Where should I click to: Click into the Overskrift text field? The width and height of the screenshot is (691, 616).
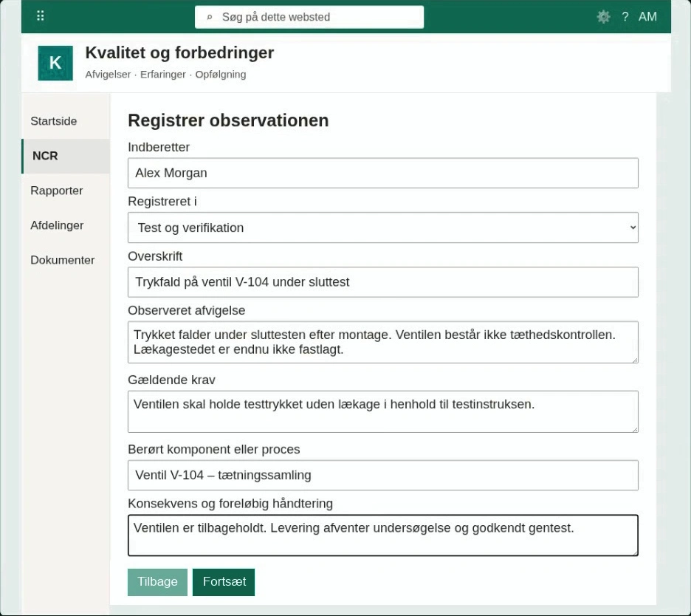[x=383, y=282]
